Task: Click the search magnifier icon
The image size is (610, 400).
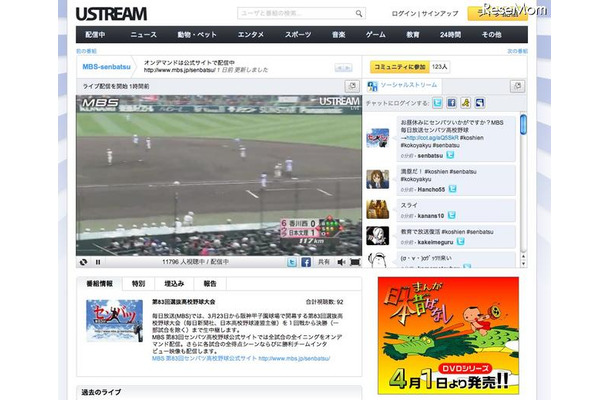Action: (359, 14)
